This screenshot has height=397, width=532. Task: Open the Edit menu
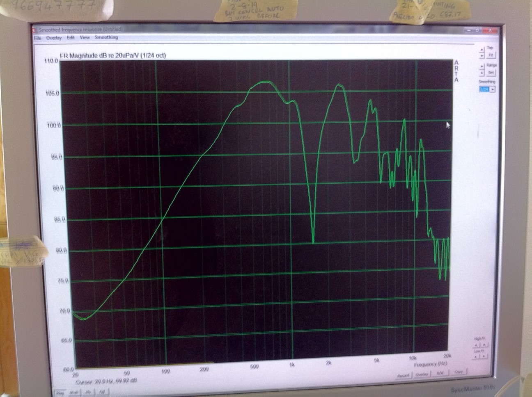click(x=71, y=38)
